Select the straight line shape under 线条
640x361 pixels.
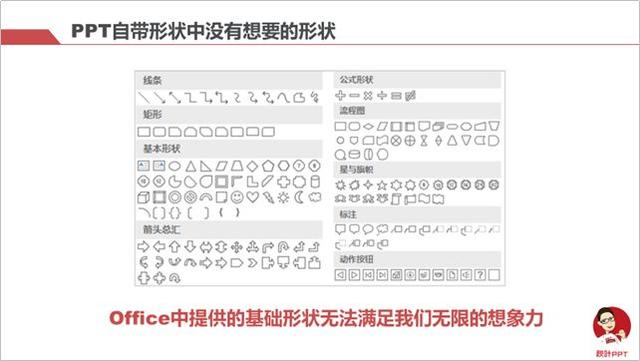coord(144,97)
